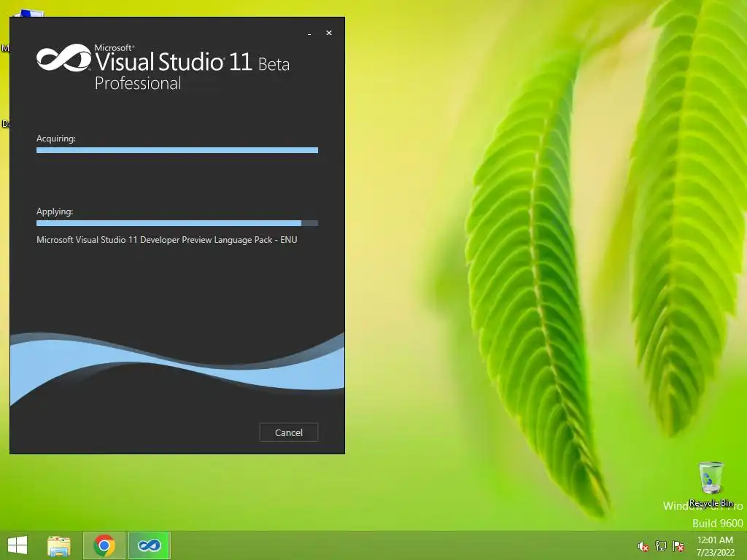The image size is (747, 560).
Task: Open the network status tray icon
Action: (x=660, y=546)
